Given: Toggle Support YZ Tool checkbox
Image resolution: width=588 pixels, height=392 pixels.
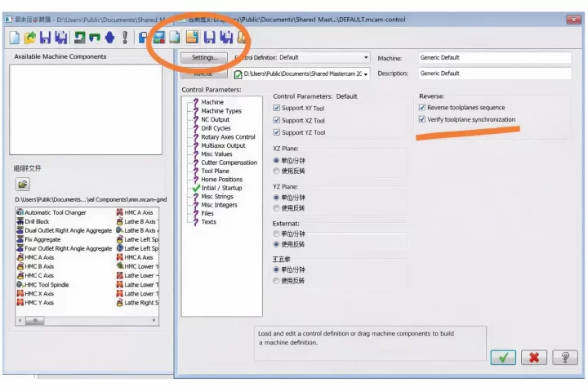Looking at the screenshot, I should tap(277, 132).
